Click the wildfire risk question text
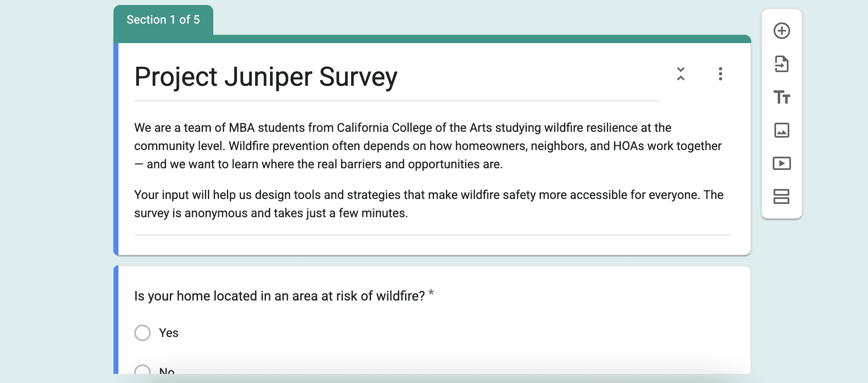This screenshot has width=868, height=383. [x=279, y=296]
